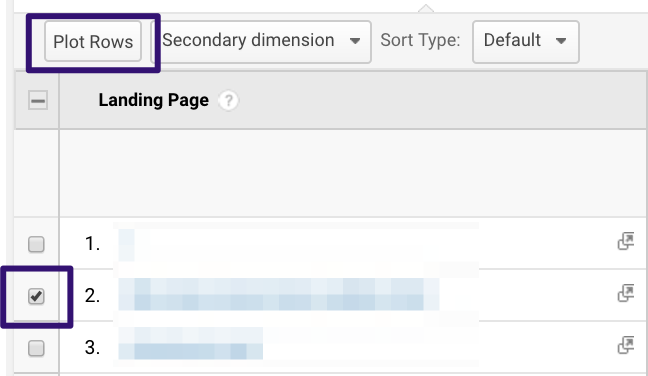Check the checkbox for row 1
Viewport: 648px width, 376px height.
[x=36, y=244]
